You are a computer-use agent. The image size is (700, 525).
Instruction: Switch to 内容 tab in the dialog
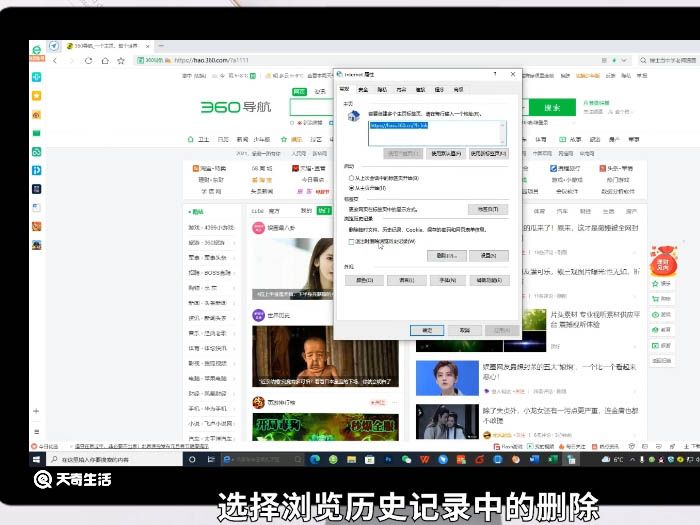click(x=401, y=90)
